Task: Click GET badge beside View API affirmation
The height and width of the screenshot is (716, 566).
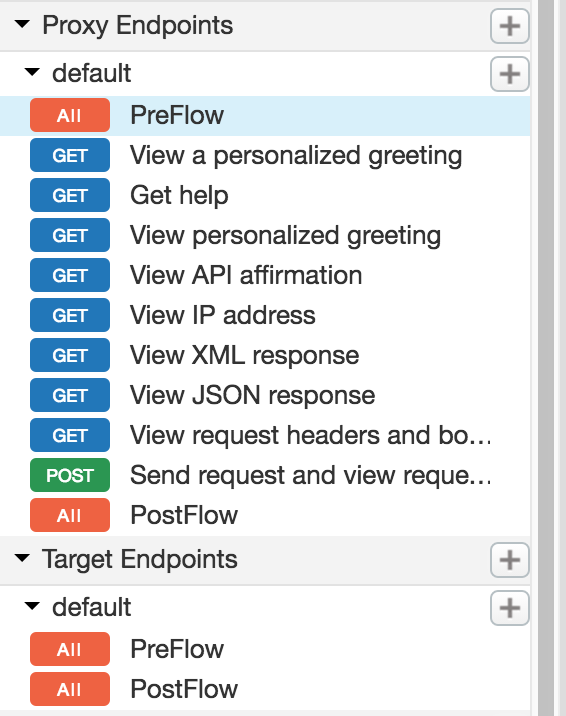Action: (x=70, y=275)
